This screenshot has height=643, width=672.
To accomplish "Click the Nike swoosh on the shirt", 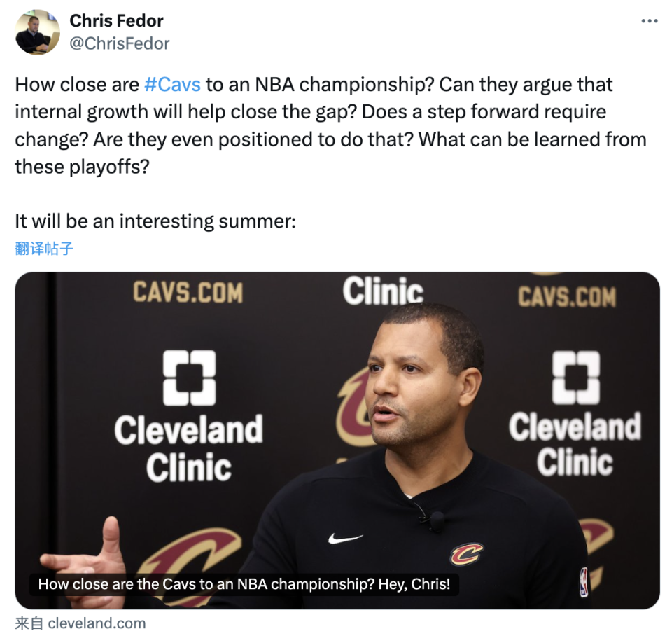I will (x=345, y=538).
